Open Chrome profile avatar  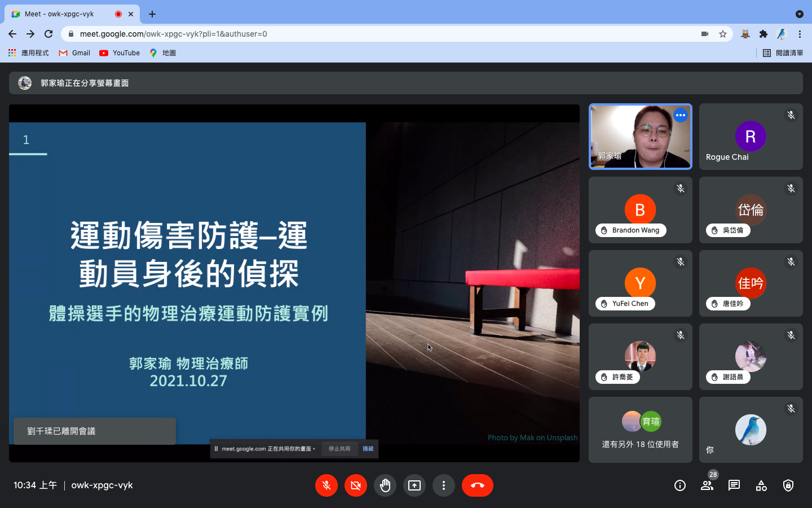782,34
